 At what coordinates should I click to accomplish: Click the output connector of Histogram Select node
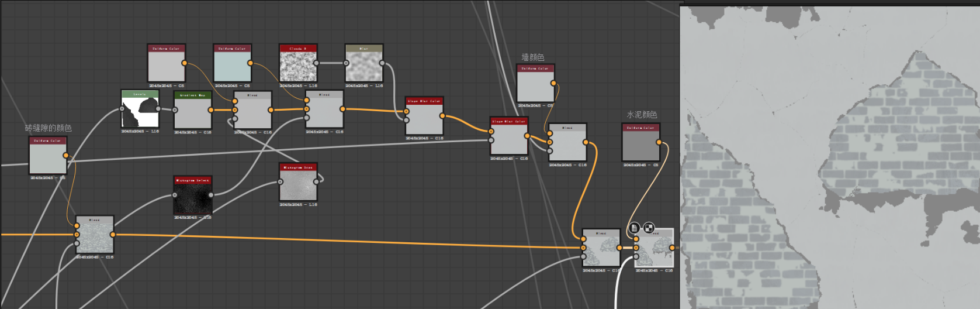[211, 195]
